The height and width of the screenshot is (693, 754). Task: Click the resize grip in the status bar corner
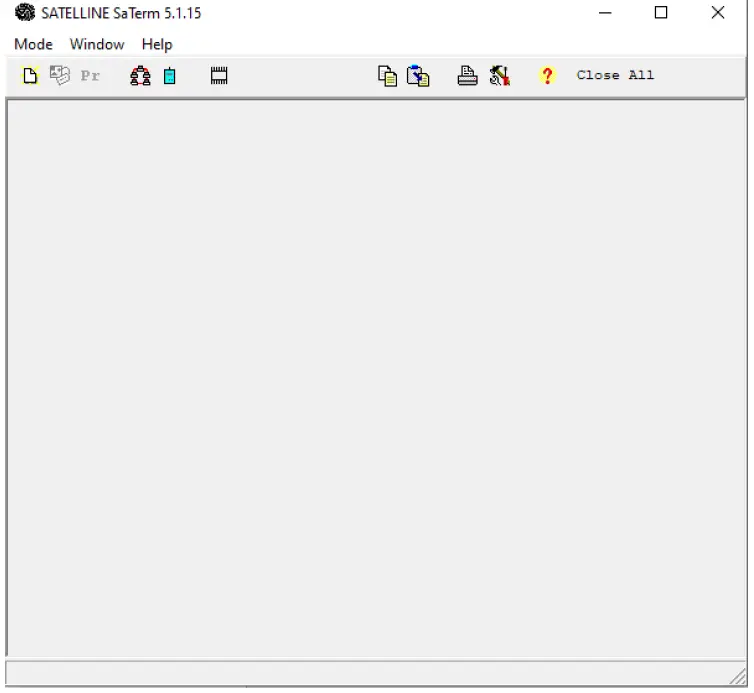(x=738, y=676)
